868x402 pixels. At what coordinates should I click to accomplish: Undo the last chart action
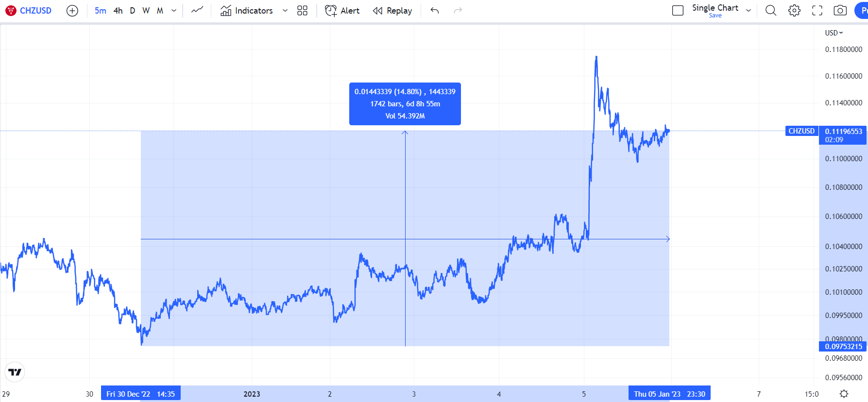click(435, 11)
